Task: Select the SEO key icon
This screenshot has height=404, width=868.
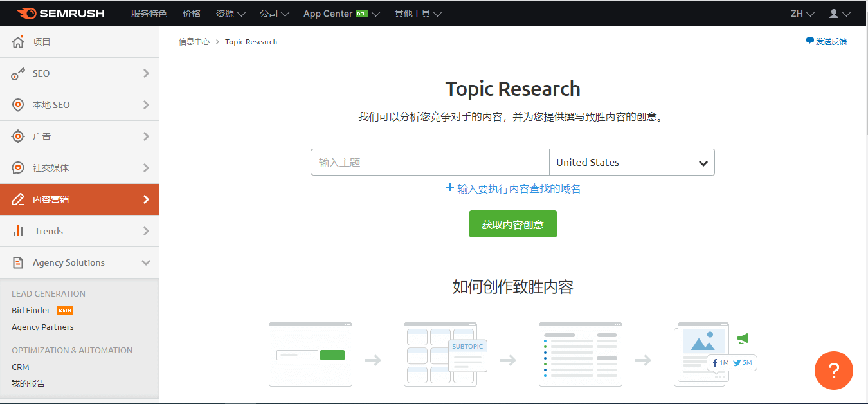Action: [x=18, y=73]
